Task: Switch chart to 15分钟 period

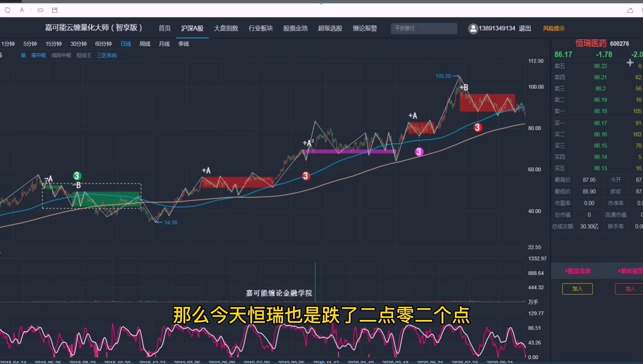Action: [x=54, y=44]
